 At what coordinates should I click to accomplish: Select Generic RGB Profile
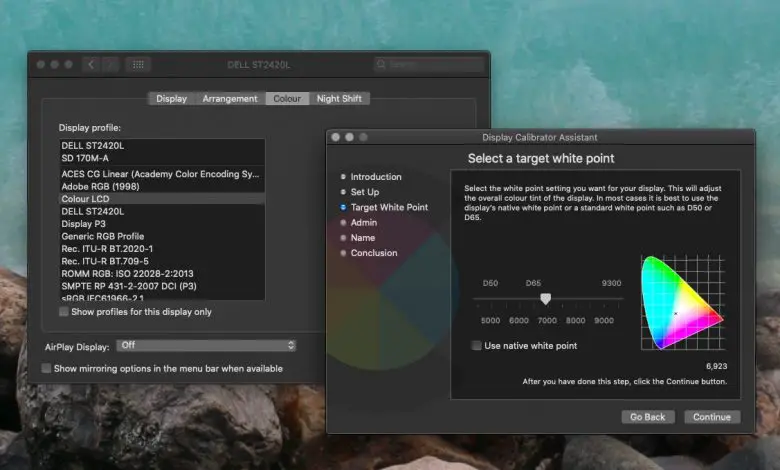click(162, 236)
